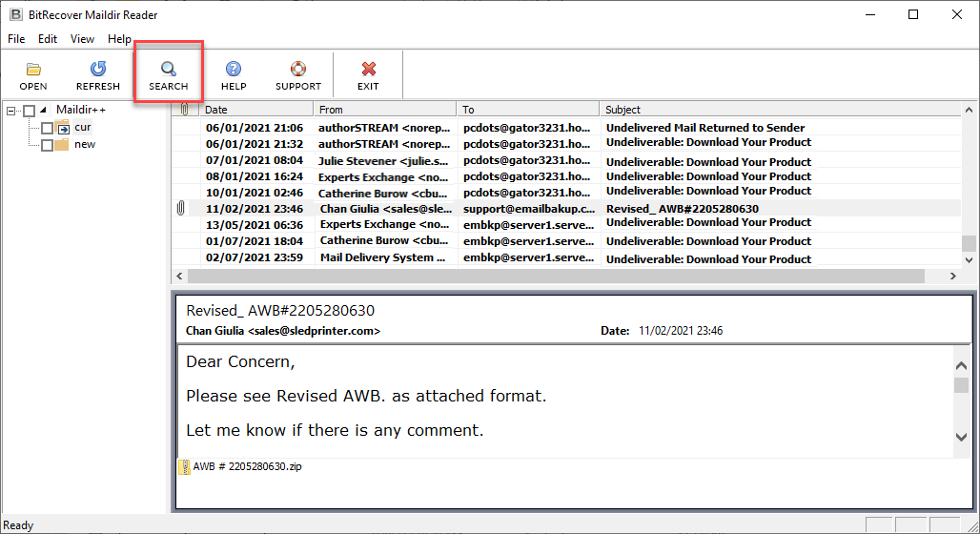This screenshot has width=980, height=534.
Task: Click the BitRecover app icon in title bar
Action: click(15, 14)
